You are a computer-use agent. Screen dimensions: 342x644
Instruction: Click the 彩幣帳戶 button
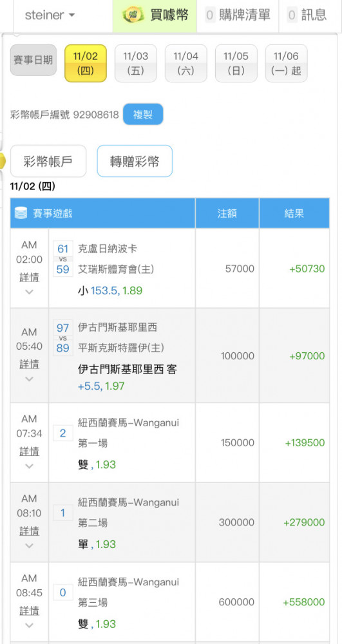pos(48,161)
